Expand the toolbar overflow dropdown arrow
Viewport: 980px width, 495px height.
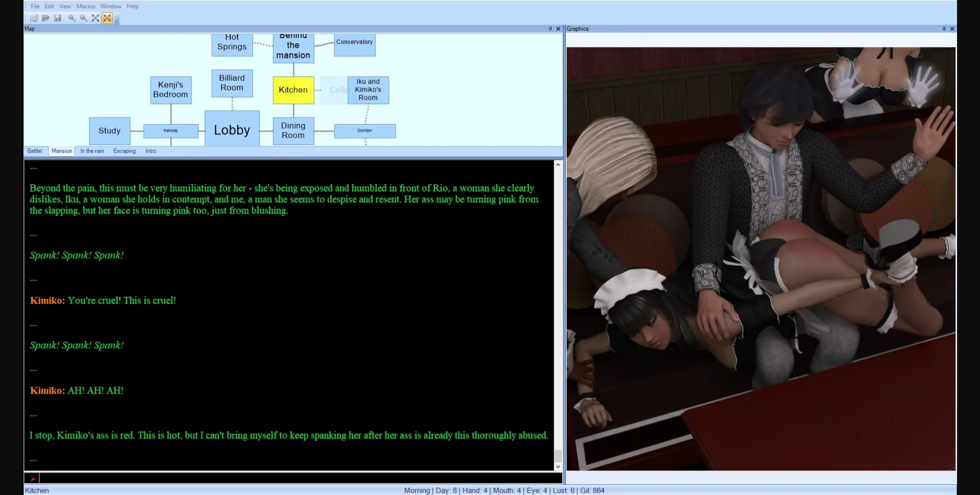click(117, 21)
